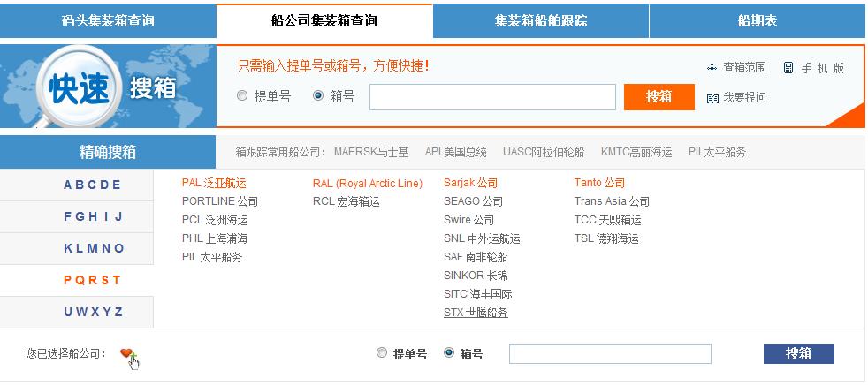Open the 船期表 tab
Screen dimensions: 868x385
pos(757,20)
